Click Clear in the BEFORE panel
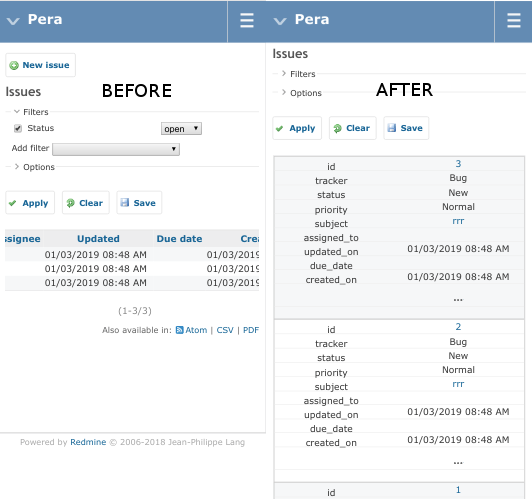 86,203
